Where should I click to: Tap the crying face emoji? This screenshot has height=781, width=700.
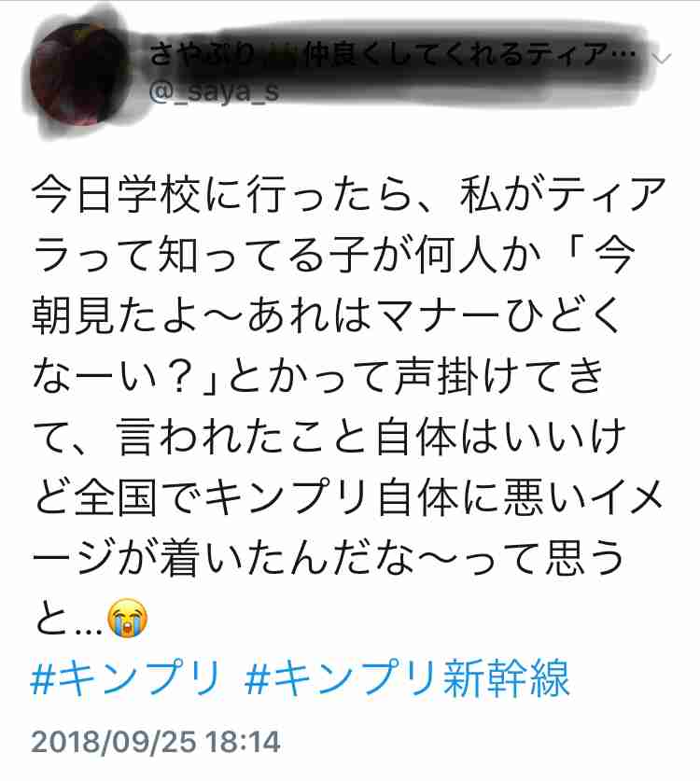tap(128, 618)
